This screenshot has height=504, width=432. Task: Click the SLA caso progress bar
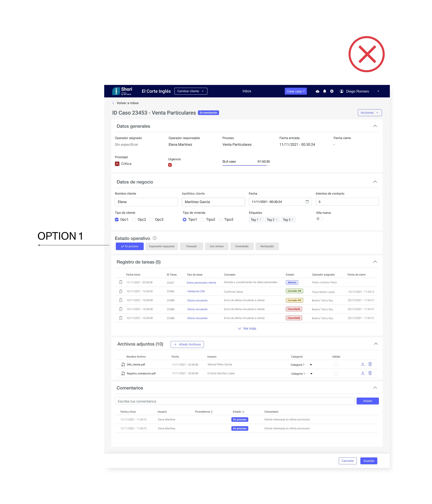[x=246, y=165]
